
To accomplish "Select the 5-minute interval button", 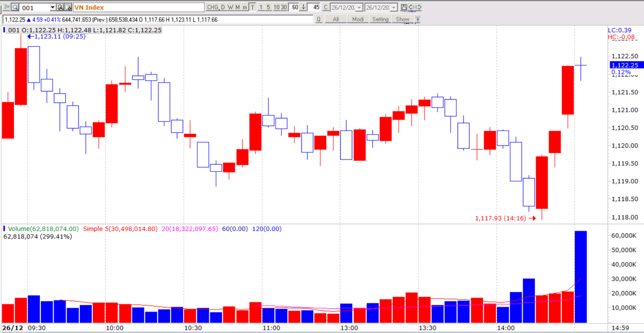I will pyautogui.click(x=268, y=8).
